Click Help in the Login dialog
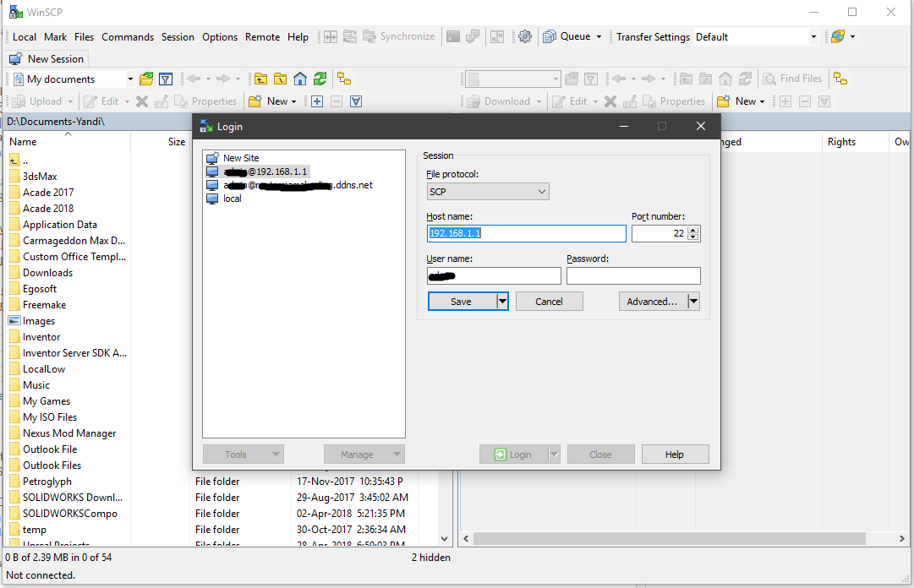Screen dimensions: 914x588 click(x=675, y=454)
